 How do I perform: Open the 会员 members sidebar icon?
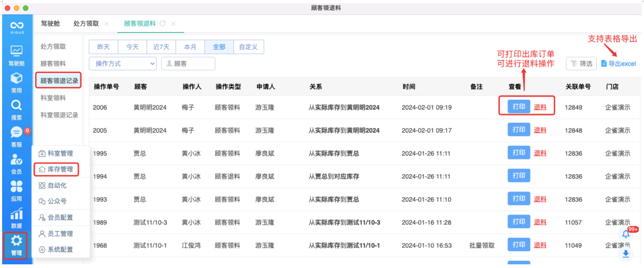click(16, 164)
